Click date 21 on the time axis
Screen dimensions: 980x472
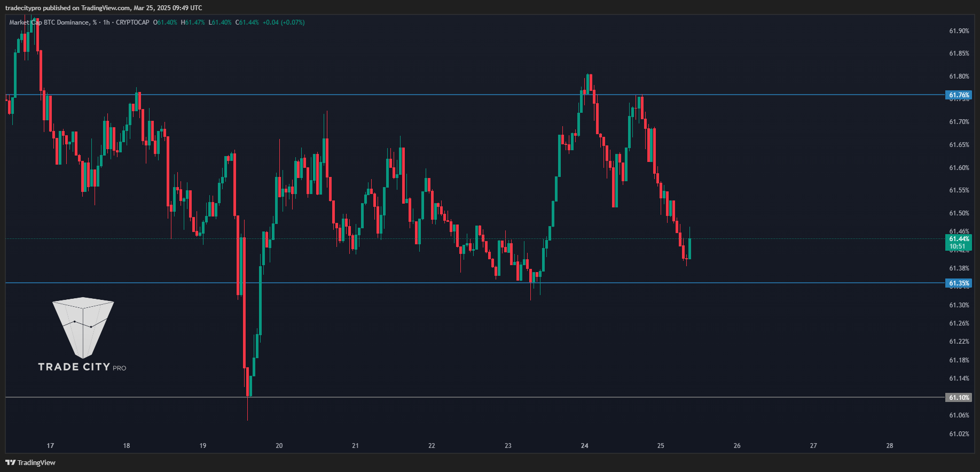[356, 446]
